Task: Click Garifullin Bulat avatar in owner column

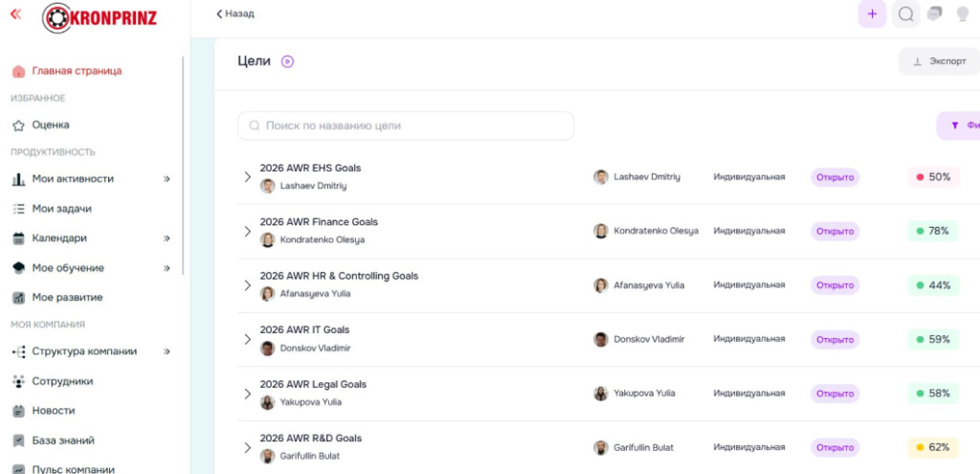Action: [601, 448]
